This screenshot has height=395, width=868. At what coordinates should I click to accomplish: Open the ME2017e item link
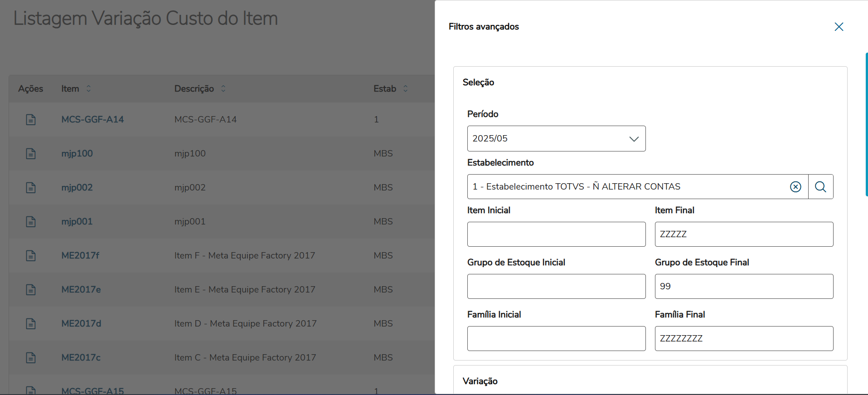point(81,290)
